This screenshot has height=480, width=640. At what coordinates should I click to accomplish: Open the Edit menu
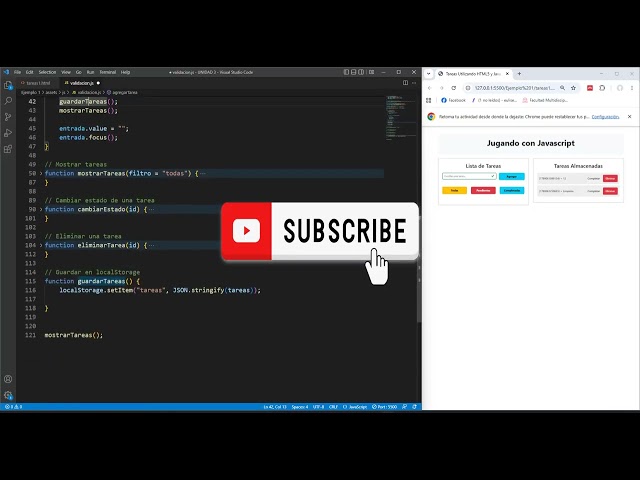[x=29, y=72]
